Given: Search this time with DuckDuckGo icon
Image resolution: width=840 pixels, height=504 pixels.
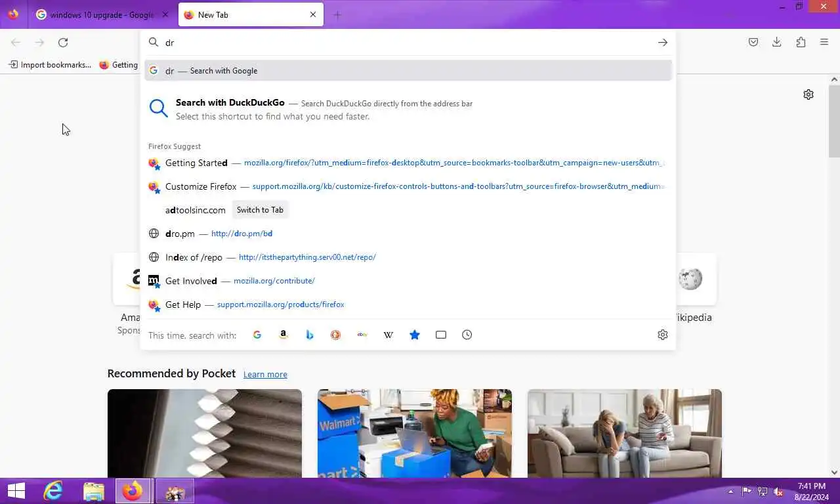Looking at the screenshot, I should (x=336, y=335).
